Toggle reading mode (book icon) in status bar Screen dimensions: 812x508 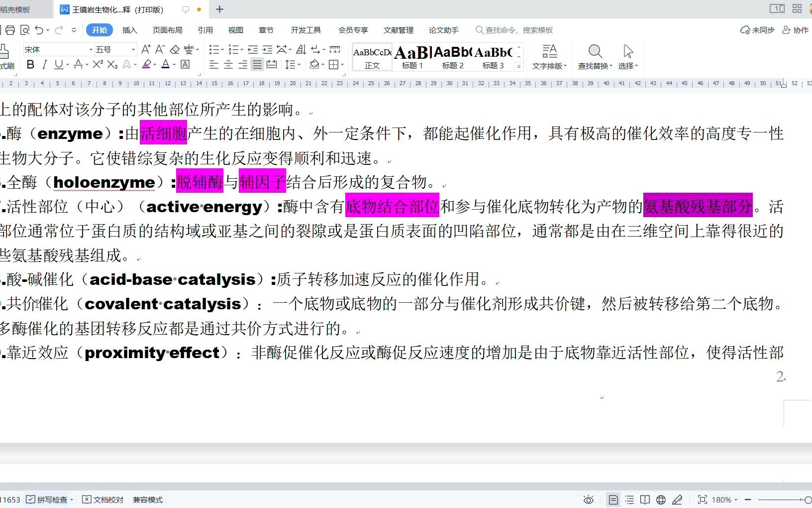pos(645,500)
